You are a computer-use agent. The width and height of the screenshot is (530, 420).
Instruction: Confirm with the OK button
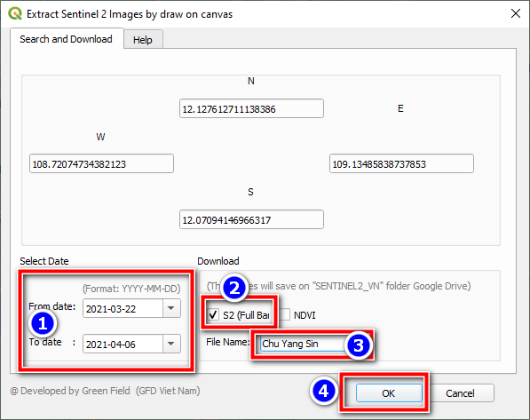pyautogui.click(x=389, y=393)
